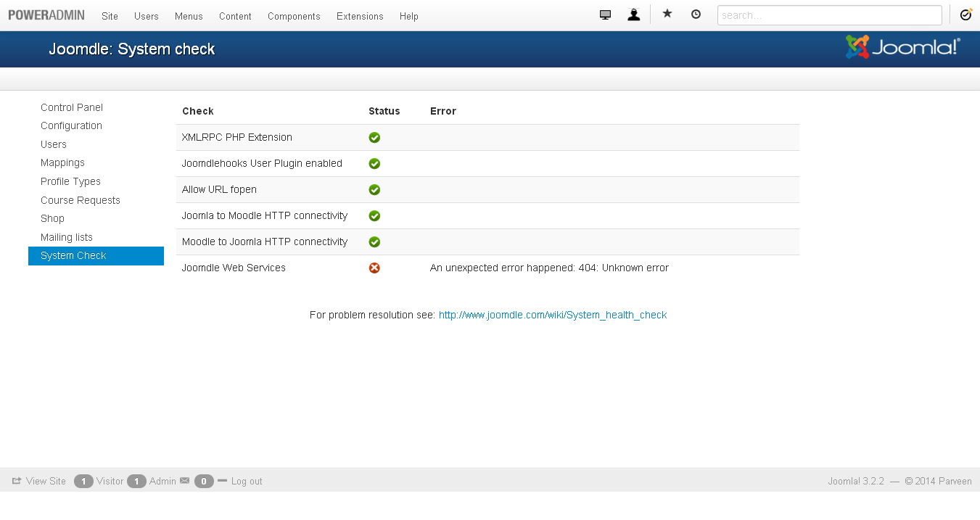
Task: Click the user profile silhouette icon
Action: 633,15
